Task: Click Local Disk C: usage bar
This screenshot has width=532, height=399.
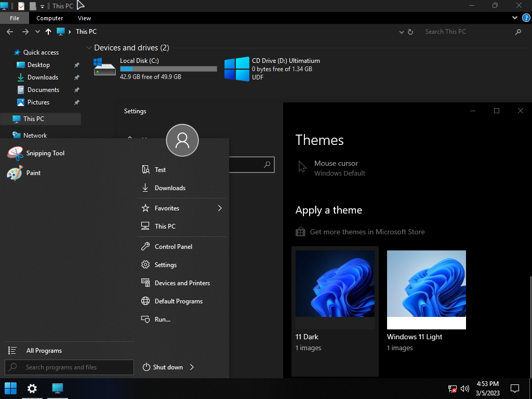Action: [169, 69]
